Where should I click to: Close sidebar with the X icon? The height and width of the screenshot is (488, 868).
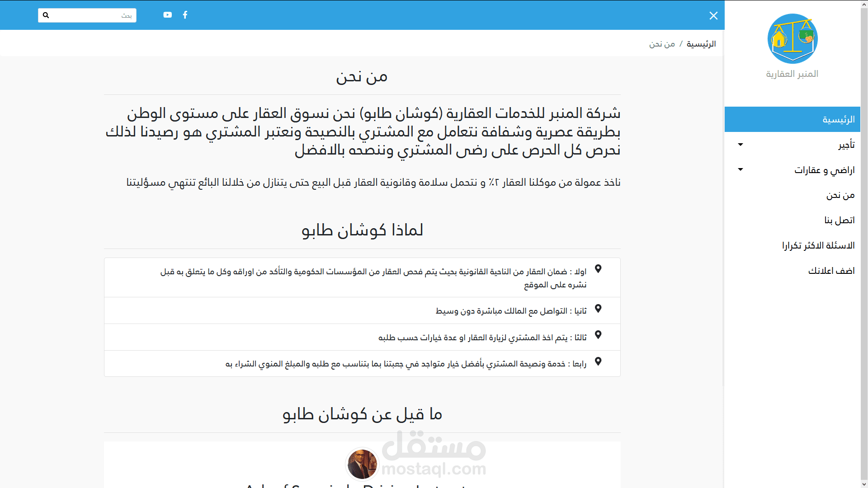(x=713, y=16)
